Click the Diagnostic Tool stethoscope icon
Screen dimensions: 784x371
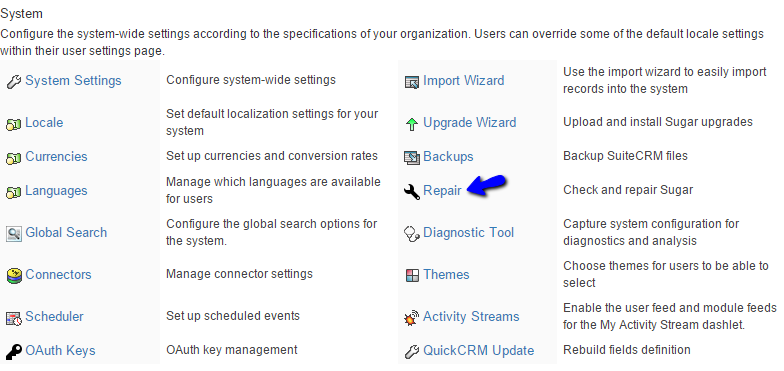pos(412,234)
